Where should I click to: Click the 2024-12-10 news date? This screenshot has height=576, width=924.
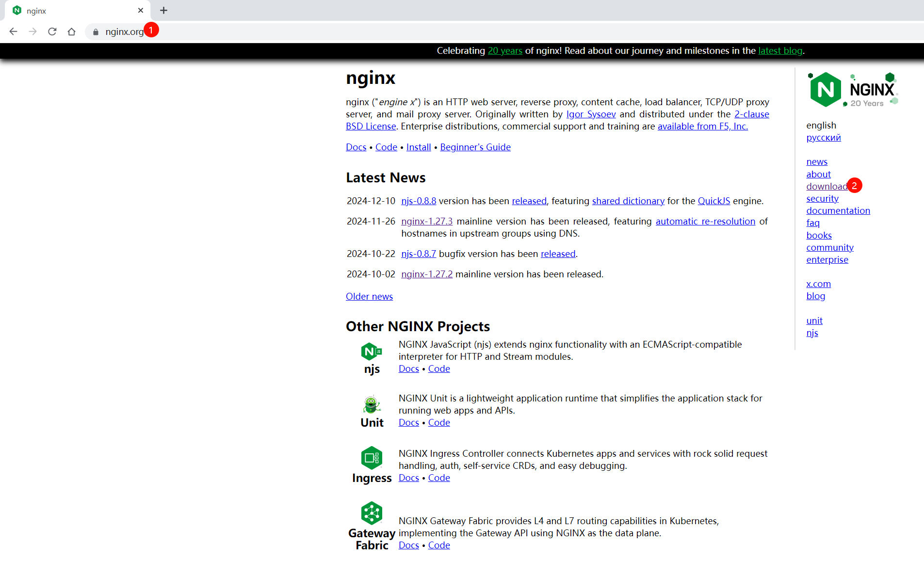371,201
